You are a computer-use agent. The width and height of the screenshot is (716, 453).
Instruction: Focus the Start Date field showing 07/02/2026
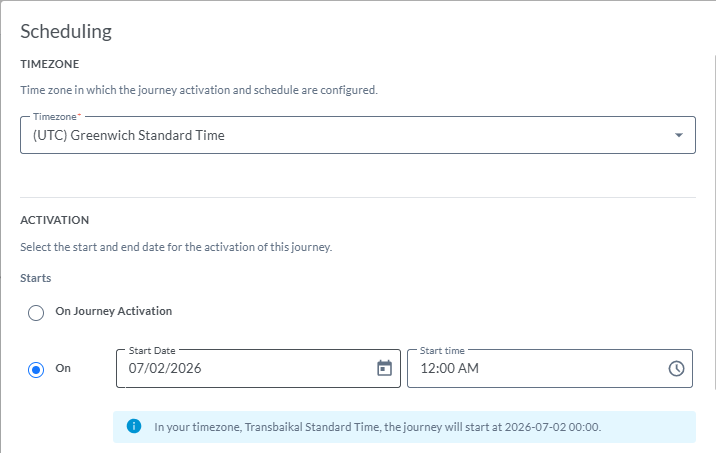[258, 369]
